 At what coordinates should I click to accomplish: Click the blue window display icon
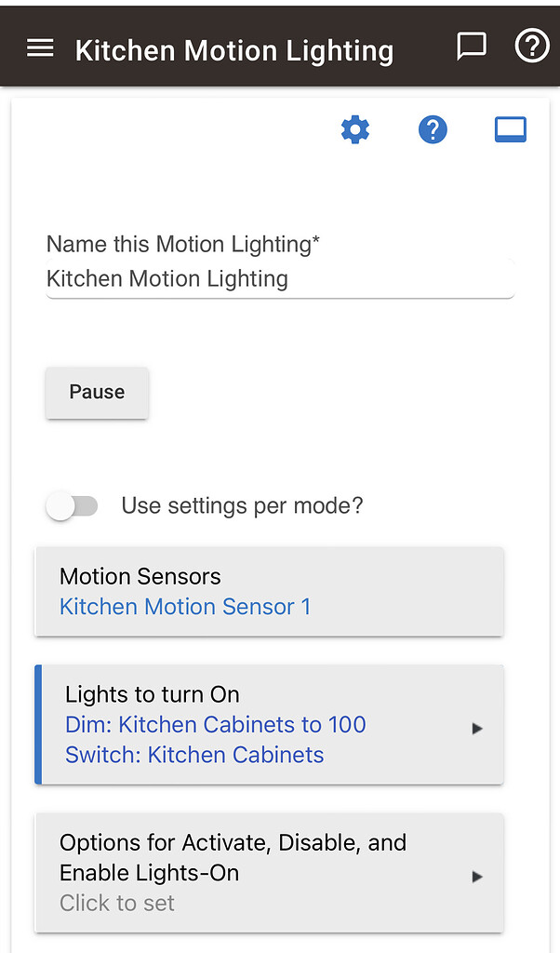tap(510, 130)
